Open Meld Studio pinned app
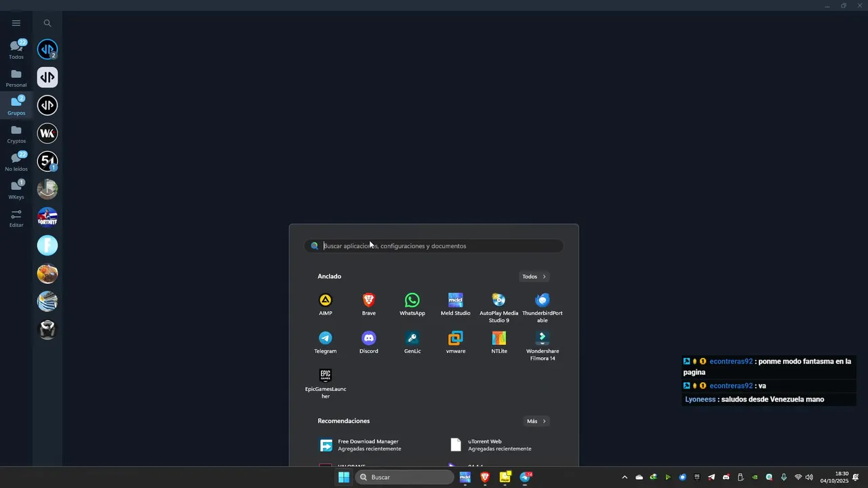The height and width of the screenshot is (488, 868). click(x=456, y=304)
